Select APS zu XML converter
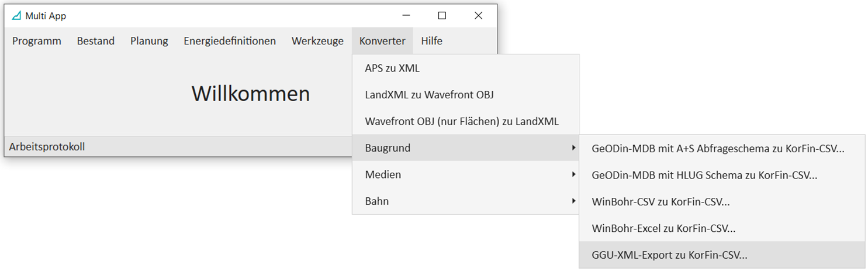Viewport: 868px width, 271px height. click(x=465, y=68)
